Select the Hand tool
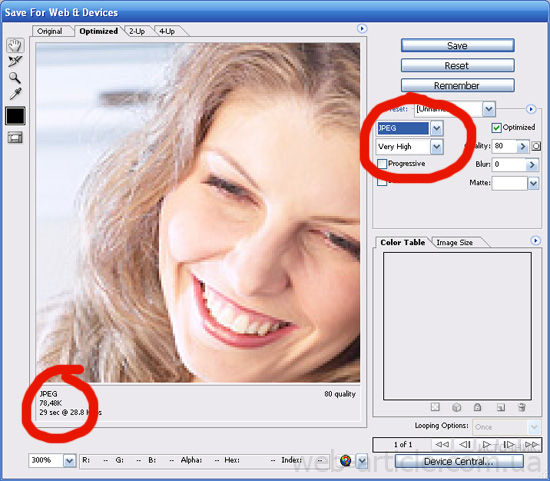Viewport: 550px width, 481px height. point(15,45)
